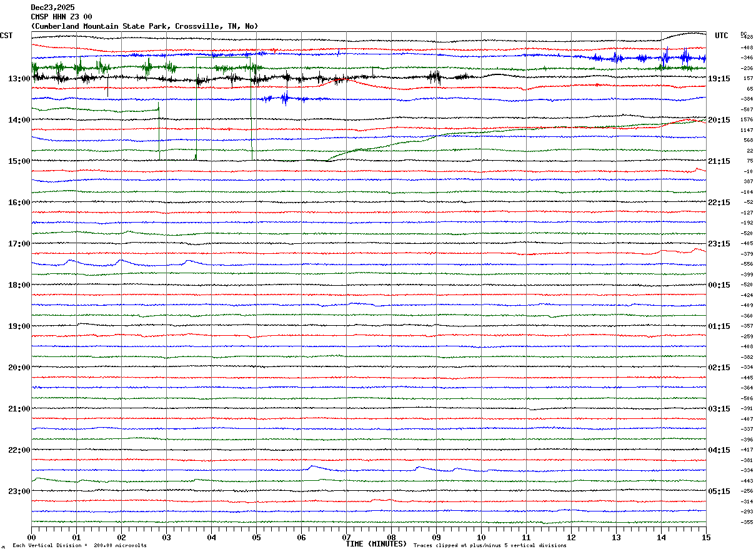Click the "TIME (MINUTES)" axis title
756x554 pixels.
[376, 544]
